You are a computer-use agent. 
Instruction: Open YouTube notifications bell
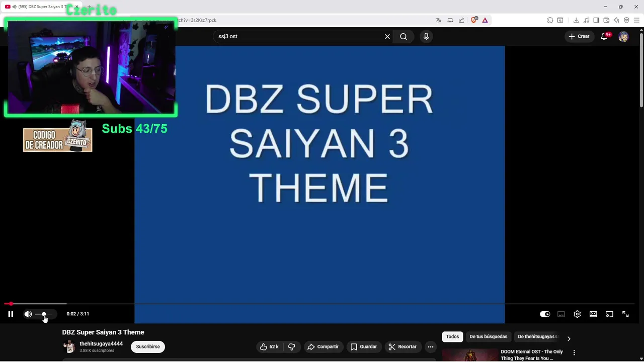point(605,36)
